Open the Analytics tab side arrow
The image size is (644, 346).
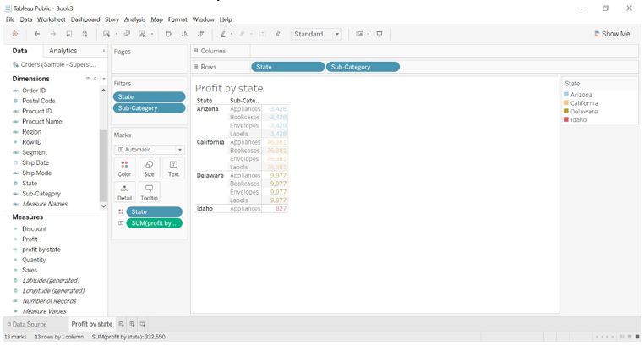pos(103,51)
